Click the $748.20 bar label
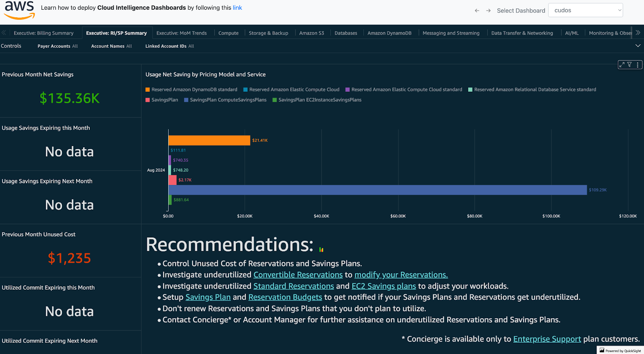644x354 pixels. [x=181, y=170]
